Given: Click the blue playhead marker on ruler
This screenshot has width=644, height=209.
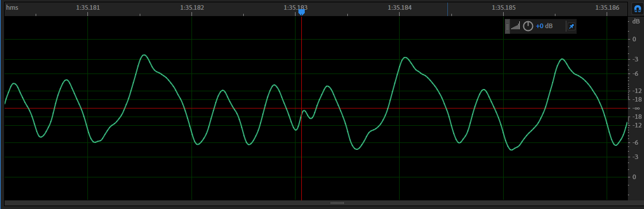Looking at the screenshot, I should point(301,12).
